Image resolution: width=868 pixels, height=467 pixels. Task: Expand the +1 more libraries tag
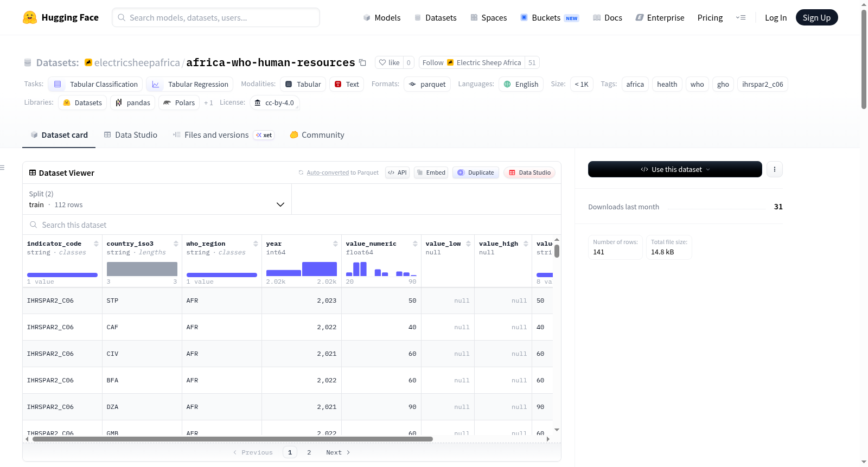(x=208, y=103)
